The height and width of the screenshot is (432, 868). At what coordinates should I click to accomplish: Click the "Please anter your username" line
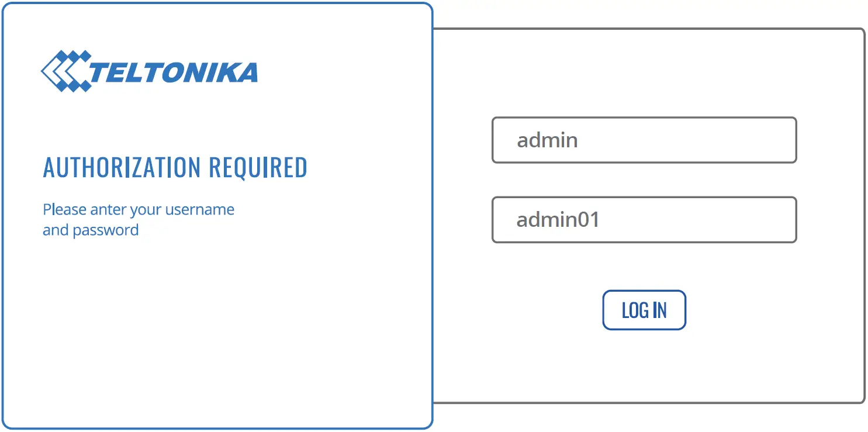[139, 209]
